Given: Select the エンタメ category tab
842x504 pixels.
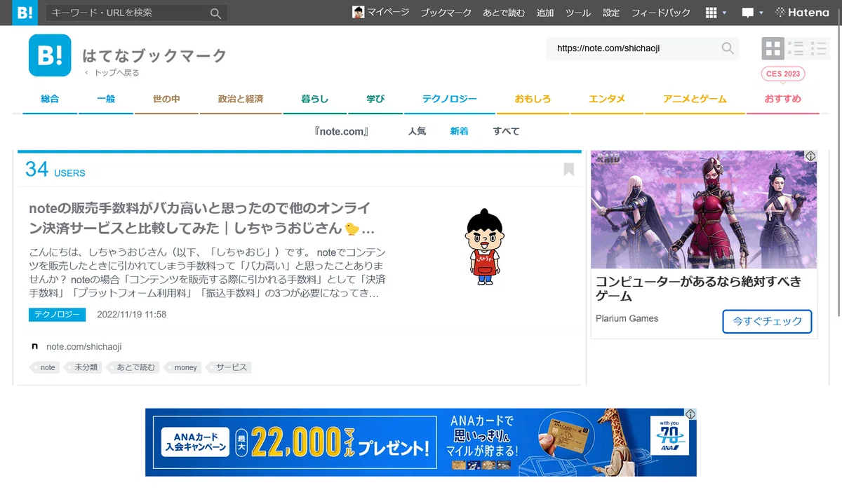Looking at the screenshot, I should click(607, 99).
